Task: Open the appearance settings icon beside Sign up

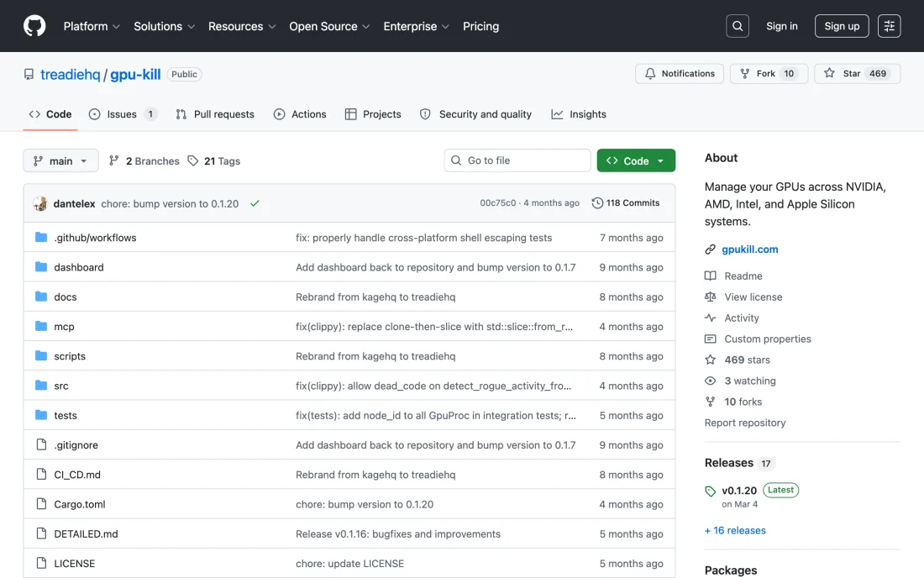Action: click(889, 26)
